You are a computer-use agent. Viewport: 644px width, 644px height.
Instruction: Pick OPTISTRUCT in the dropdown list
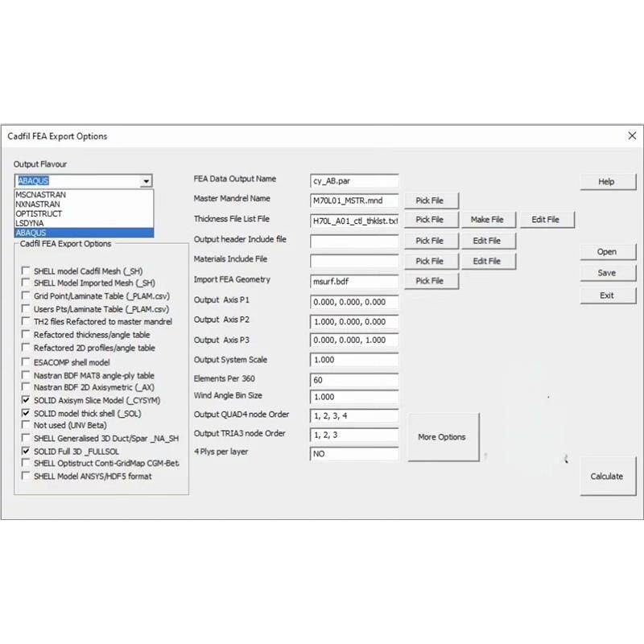coord(85,213)
